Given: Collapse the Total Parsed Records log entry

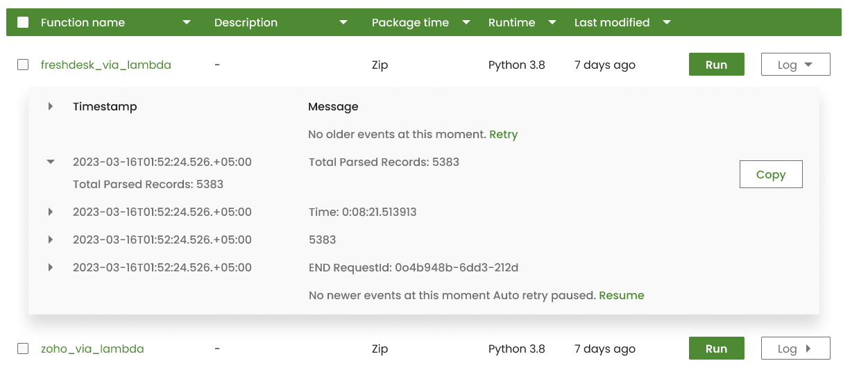Looking at the screenshot, I should [x=51, y=162].
